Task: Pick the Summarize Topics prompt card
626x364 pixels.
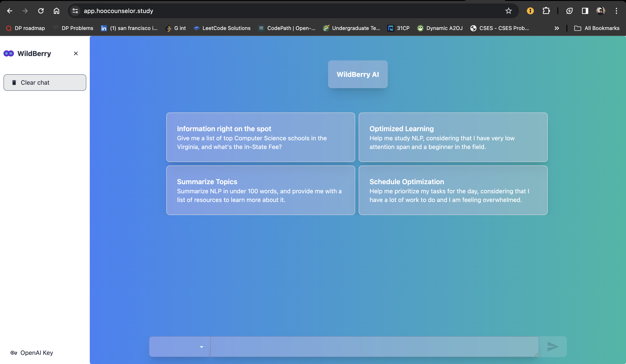Action: [x=261, y=190]
